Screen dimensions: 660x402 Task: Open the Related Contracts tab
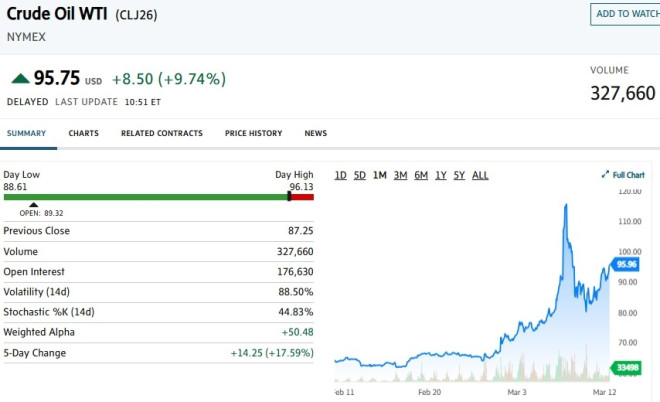coord(161,133)
